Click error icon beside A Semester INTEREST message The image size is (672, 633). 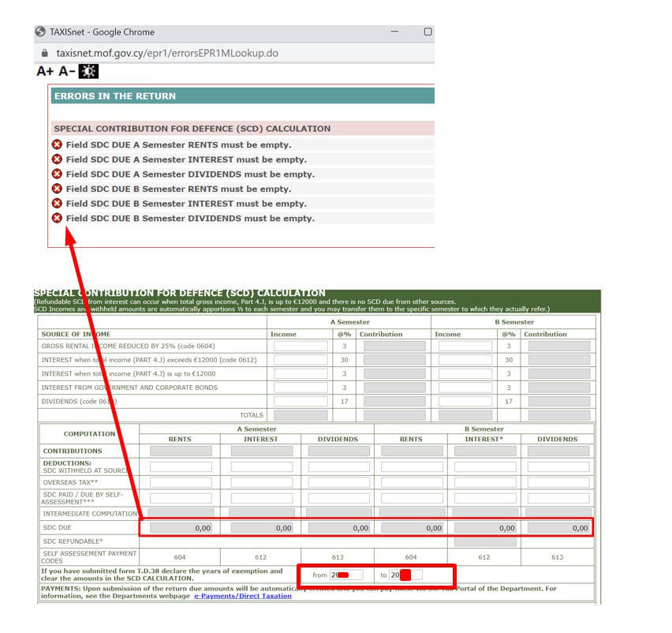[57, 159]
